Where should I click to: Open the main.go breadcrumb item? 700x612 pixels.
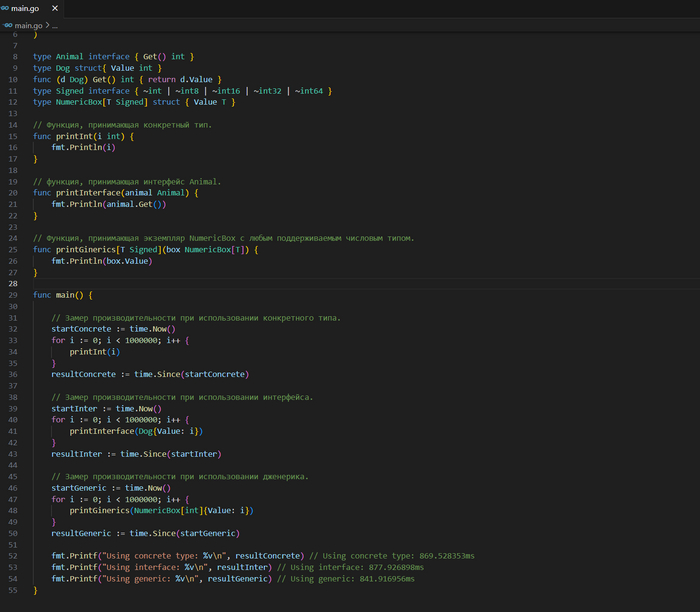coord(28,24)
